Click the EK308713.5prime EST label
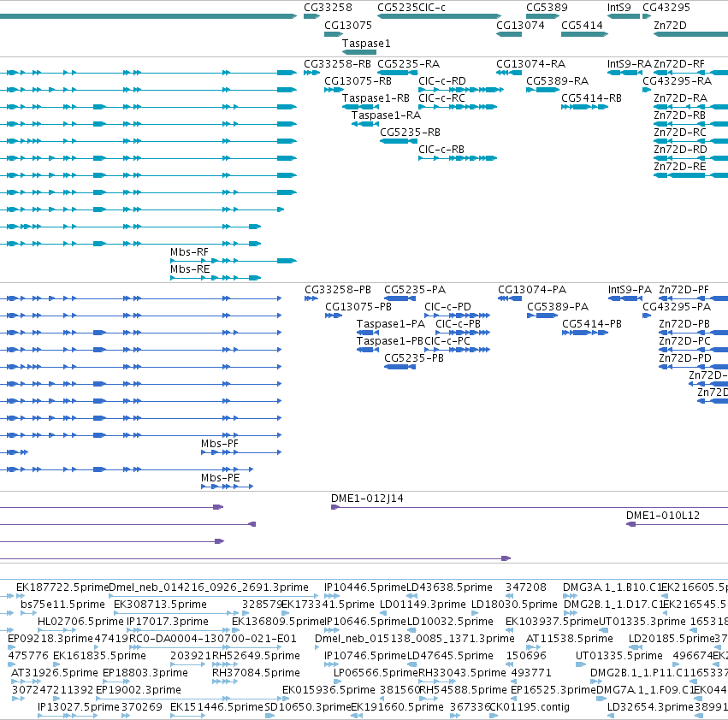 tap(160, 605)
